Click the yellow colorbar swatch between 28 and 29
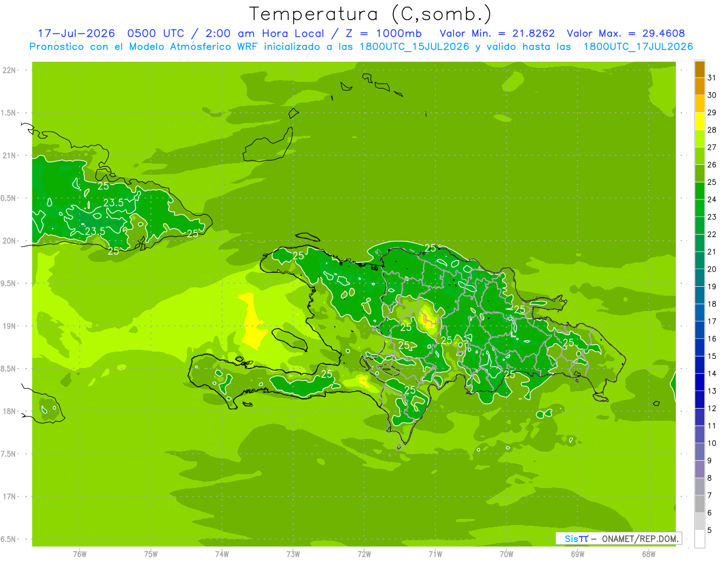This screenshot has width=728, height=562. point(699,121)
